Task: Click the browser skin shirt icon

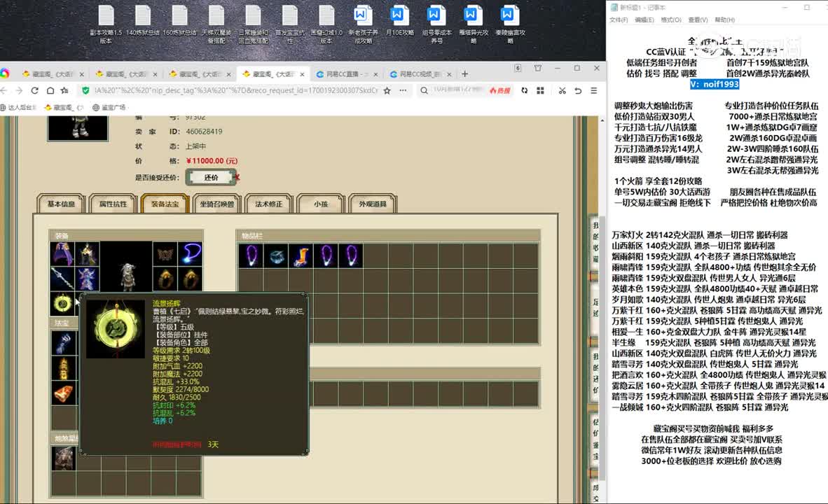Action: point(537,68)
